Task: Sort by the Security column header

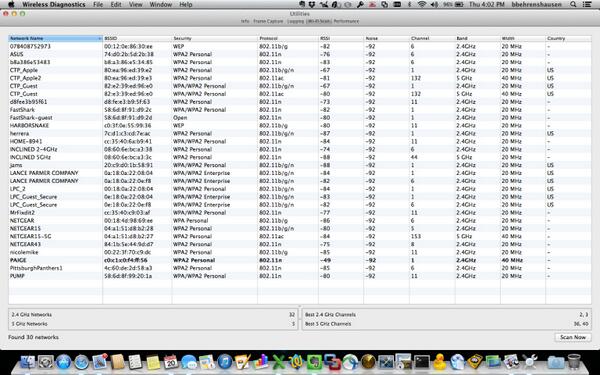Action: 215,39
